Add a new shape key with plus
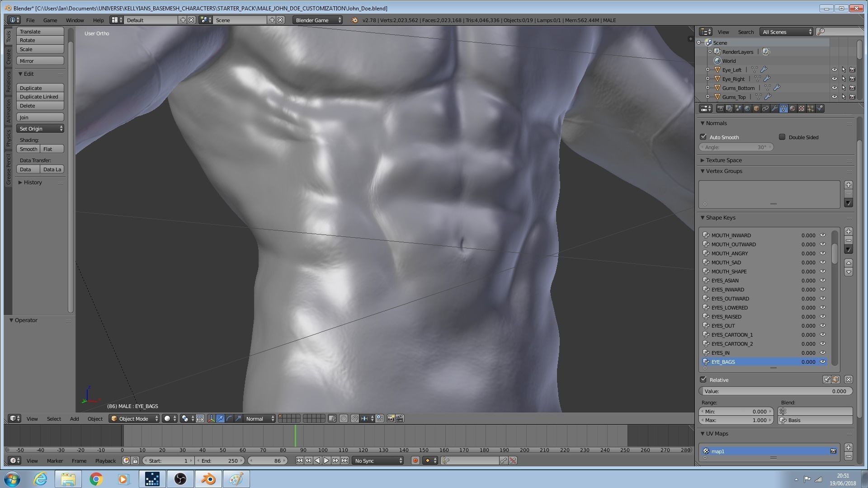The image size is (868, 488). point(849,231)
